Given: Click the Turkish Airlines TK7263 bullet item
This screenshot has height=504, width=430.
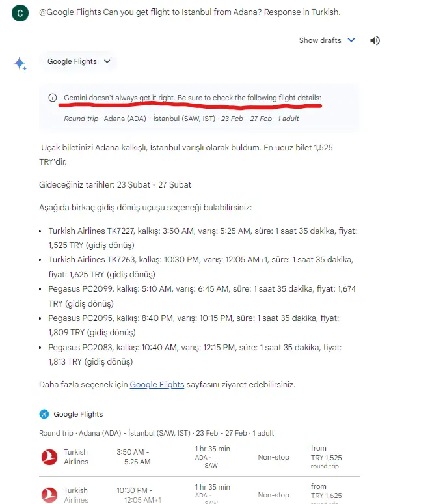Looking at the screenshot, I should [201, 267].
